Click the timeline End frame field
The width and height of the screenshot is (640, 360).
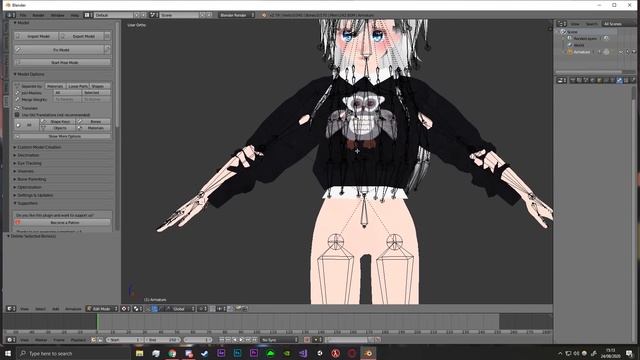162,340
